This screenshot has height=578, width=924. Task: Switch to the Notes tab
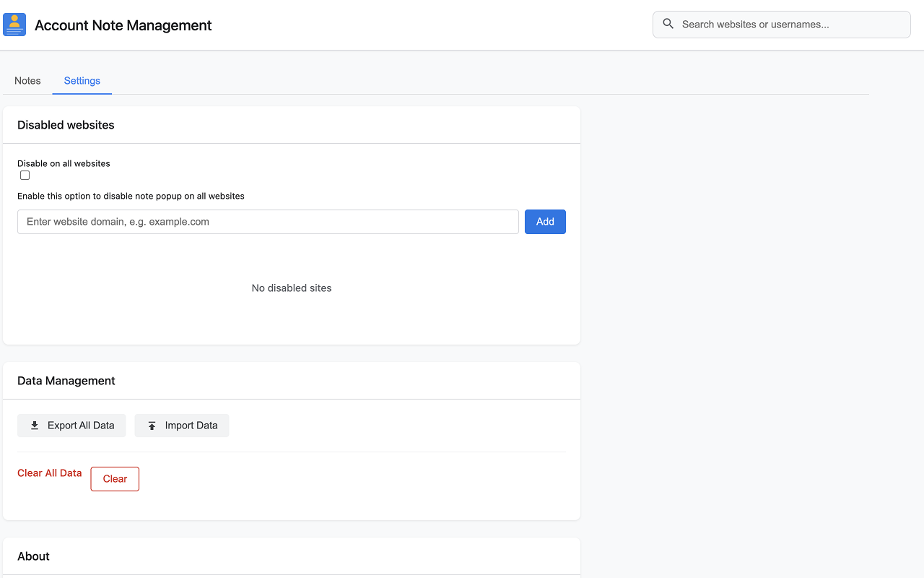(27, 81)
